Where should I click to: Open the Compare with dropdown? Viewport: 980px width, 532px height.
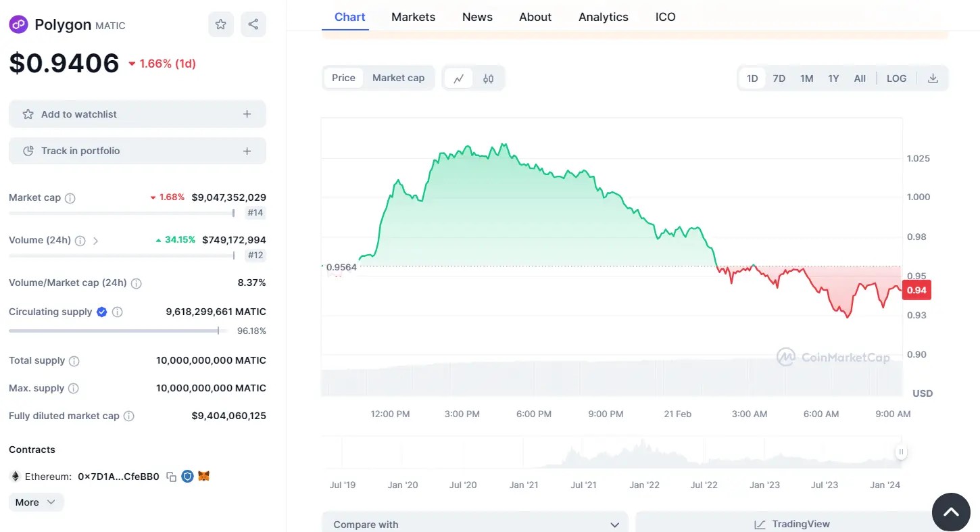(x=474, y=523)
